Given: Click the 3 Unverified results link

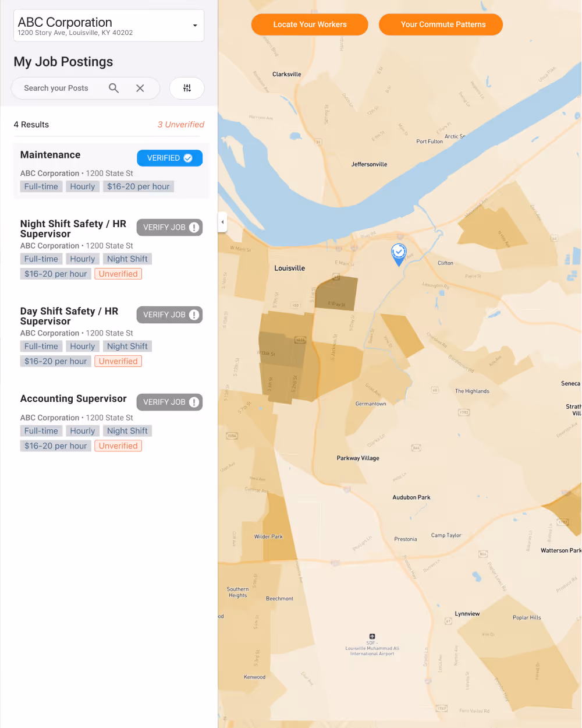Looking at the screenshot, I should tap(181, 124).
